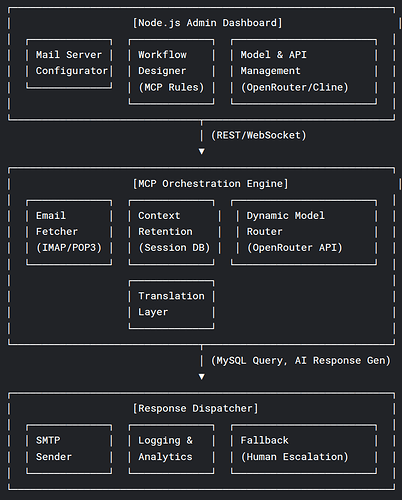Click the OpenRouter/Cline text
Viewport: 402px width, 500px height.
click(295, 87)
